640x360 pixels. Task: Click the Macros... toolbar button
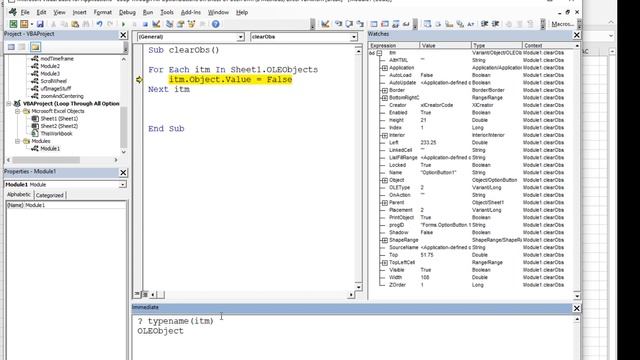[562, 24]
